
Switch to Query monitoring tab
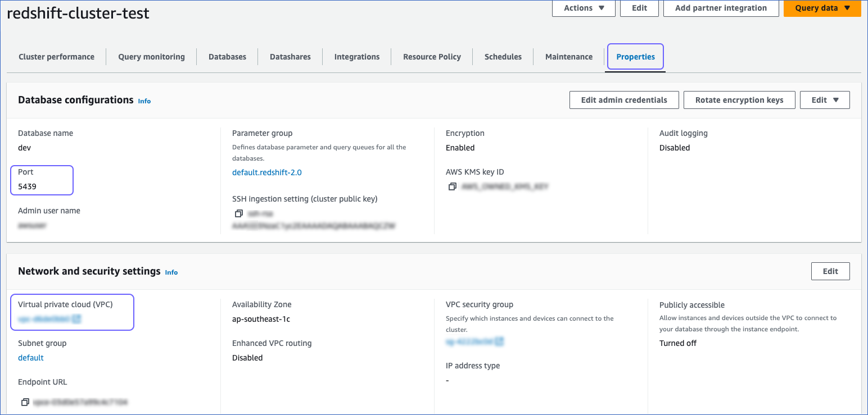click(x=151, y=57)
